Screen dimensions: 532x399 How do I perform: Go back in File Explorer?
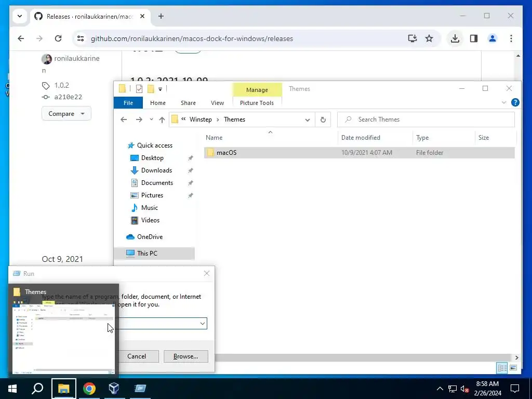click(124, 119)
